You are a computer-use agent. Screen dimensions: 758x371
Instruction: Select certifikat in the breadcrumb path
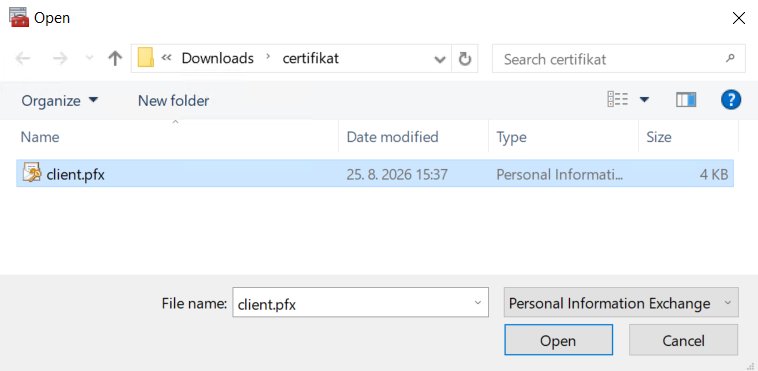click(310, 59)
